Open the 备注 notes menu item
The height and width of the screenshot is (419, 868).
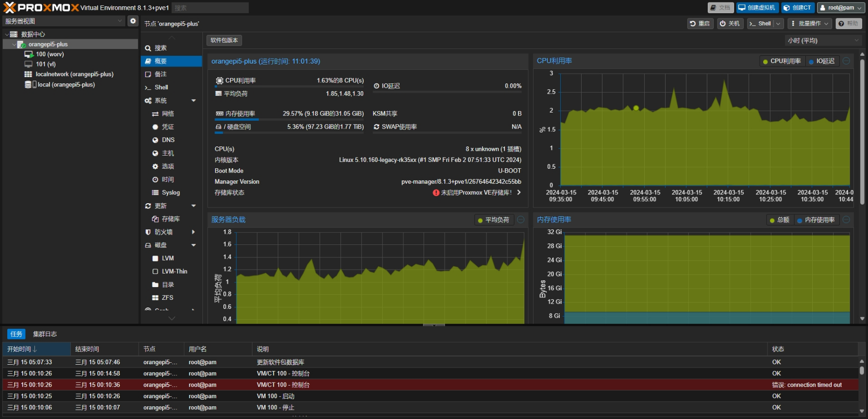171,74
